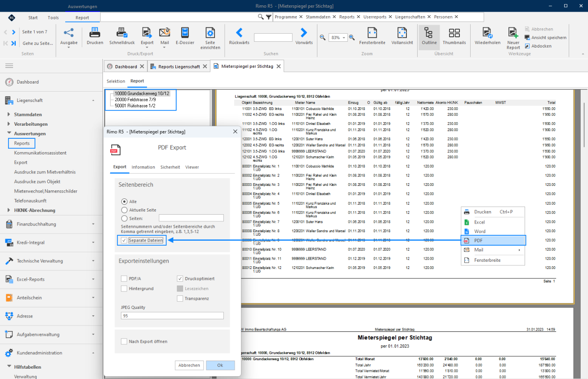The image size is (588, 379).
Task: Open the Ausgabe share icon
Action: 69,33
